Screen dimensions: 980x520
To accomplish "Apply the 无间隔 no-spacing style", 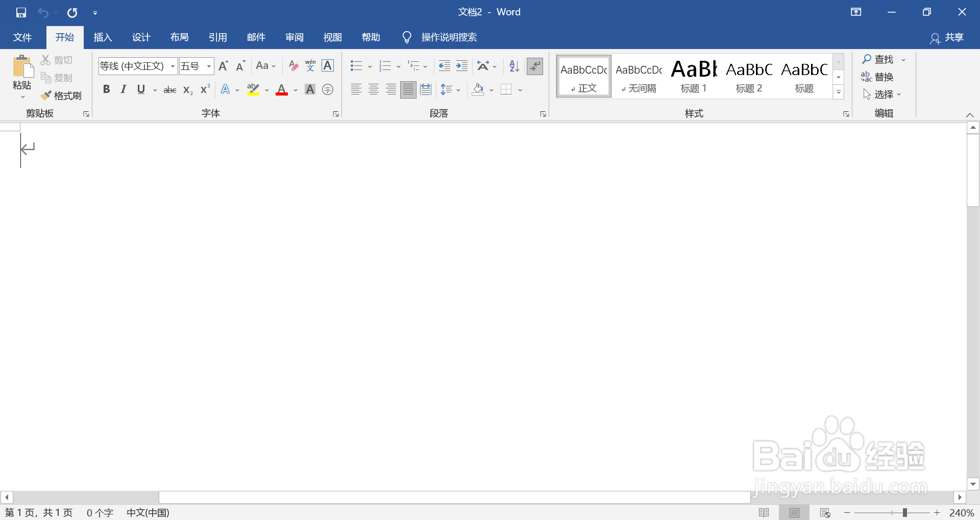I will 639,76.
